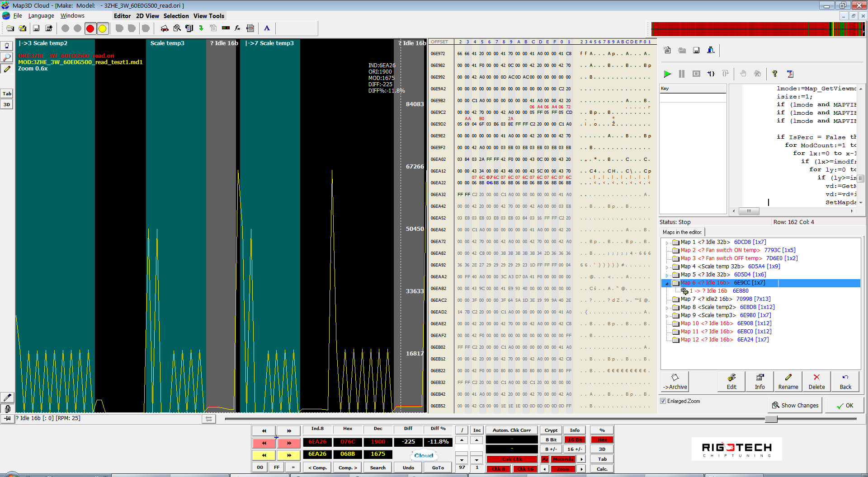
Task: Expand Map 1 Idle 32b tree node
Action: [x=667, y=243]
